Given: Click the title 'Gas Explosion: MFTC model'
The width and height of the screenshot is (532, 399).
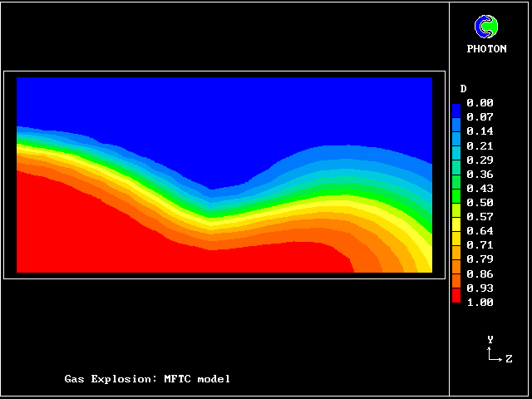Looking at the screenshot, I should [147, 379].
